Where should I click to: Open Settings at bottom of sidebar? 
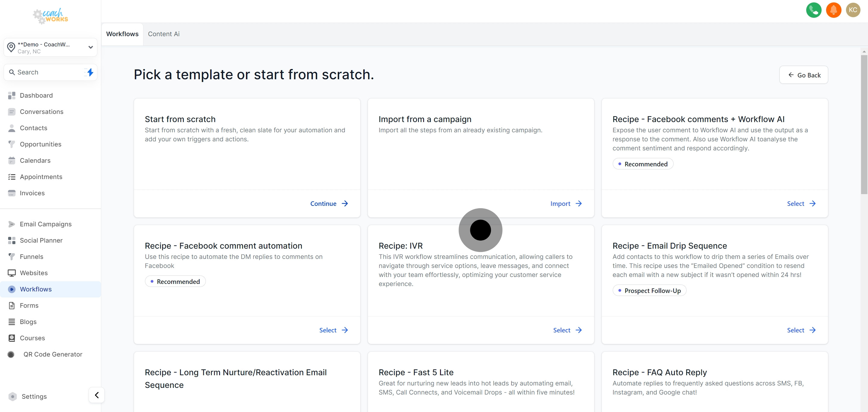(34, 397)
